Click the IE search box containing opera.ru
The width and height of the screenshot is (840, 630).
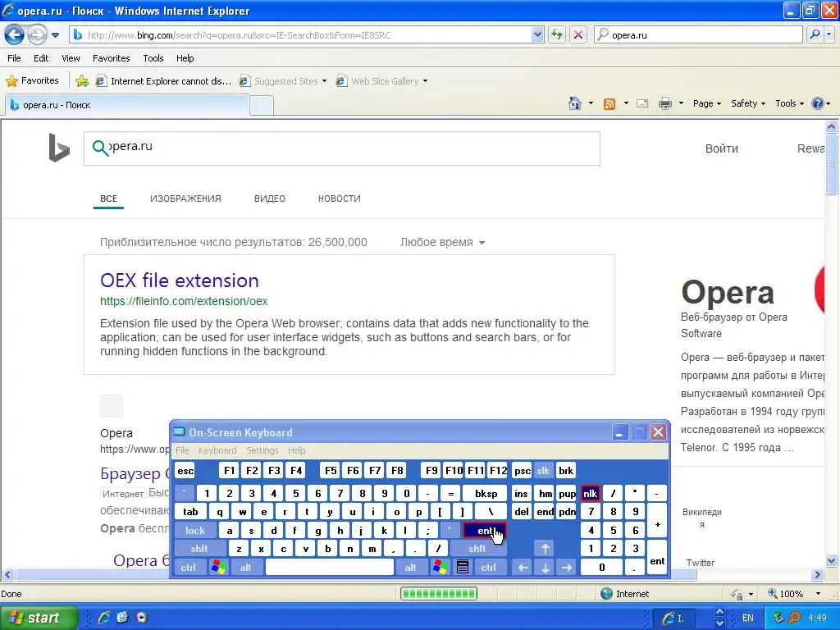698,34
